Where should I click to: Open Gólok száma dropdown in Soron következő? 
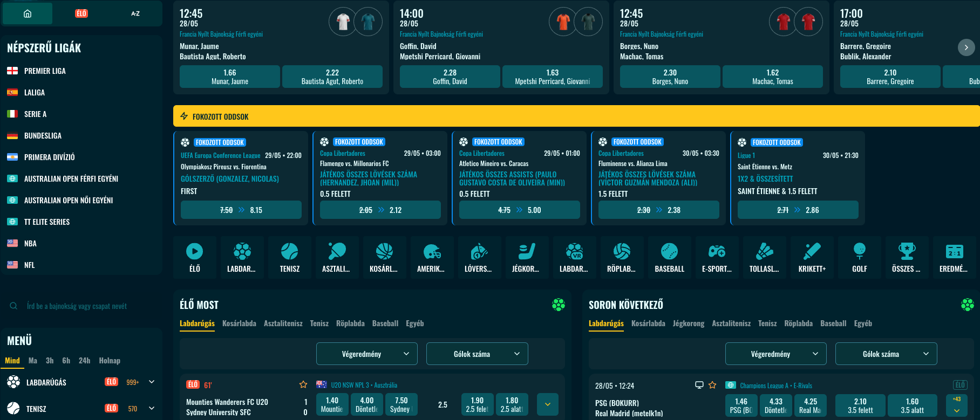[x=886, y=354]
